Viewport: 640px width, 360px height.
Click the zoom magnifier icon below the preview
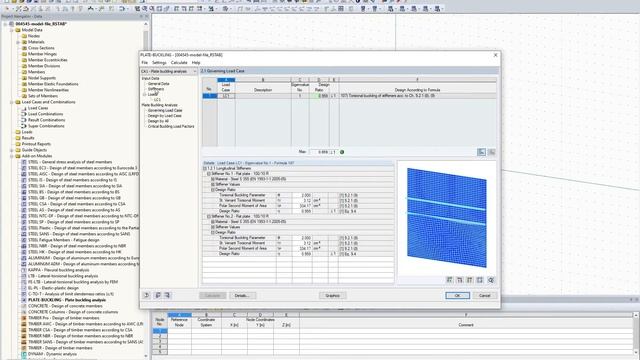491,280
